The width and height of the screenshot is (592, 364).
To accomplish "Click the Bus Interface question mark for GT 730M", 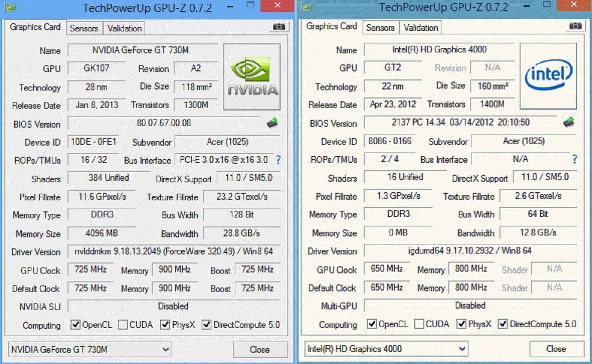I will [x=278, y=160].
